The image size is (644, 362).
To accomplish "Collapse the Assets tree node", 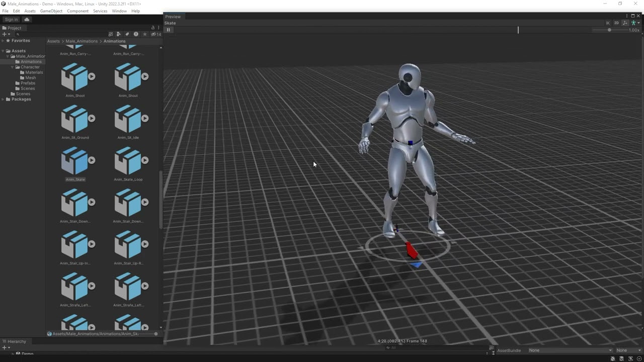I will click(3, 51).
